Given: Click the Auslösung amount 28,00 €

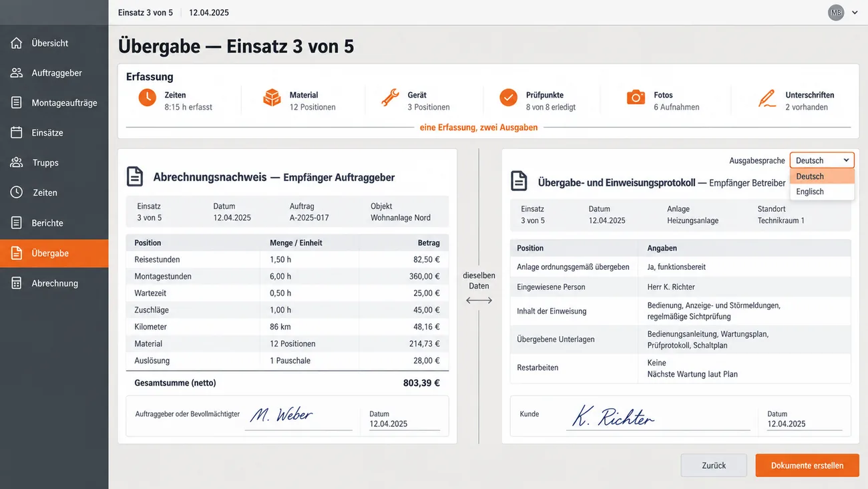Looking at the screenshot, I should 427,361.
